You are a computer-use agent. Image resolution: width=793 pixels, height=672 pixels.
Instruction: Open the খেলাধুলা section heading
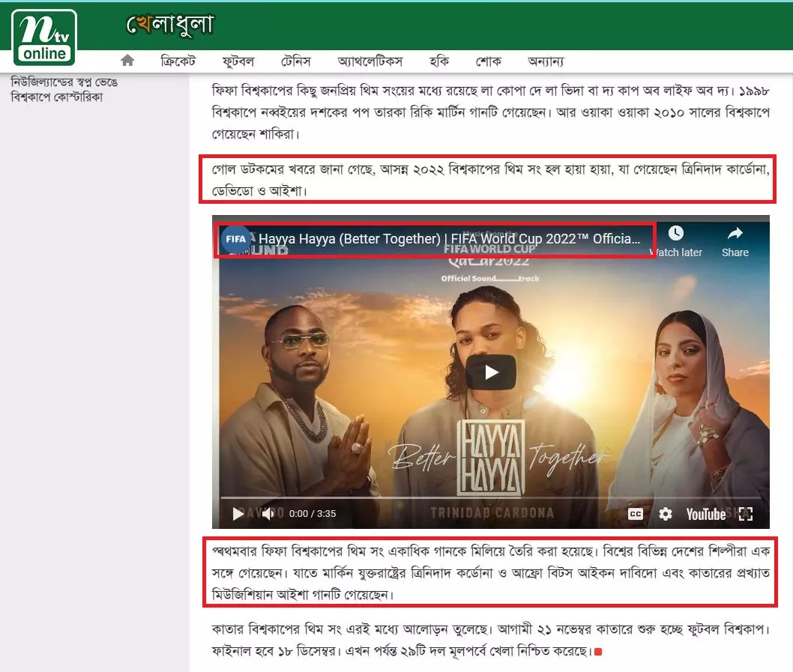(x=170, y=25)
